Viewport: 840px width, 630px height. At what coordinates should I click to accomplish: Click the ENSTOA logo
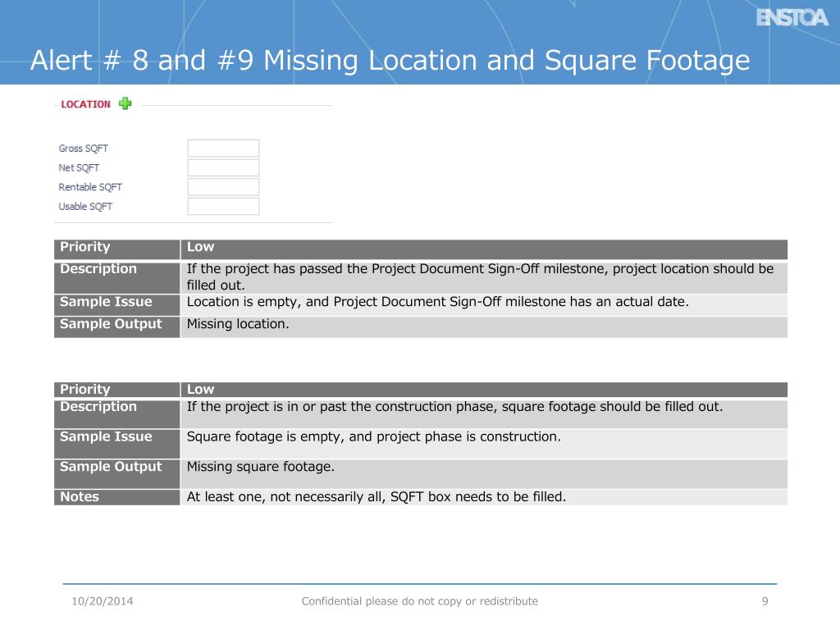tap(792, 18)
